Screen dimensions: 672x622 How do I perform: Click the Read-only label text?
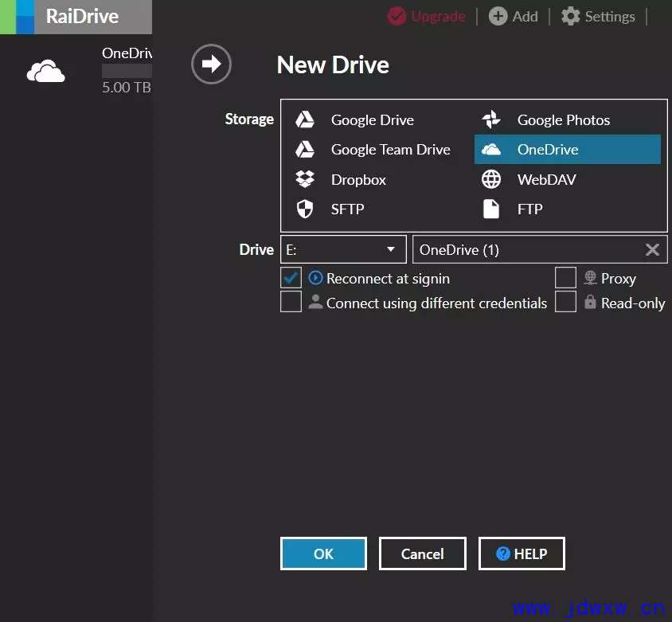(x=633, y=303)
